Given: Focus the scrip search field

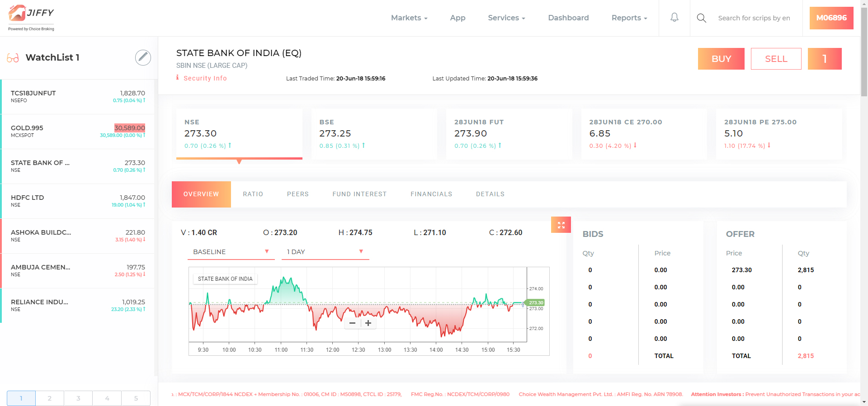Looking at the screenshot, I should [754, 18].
